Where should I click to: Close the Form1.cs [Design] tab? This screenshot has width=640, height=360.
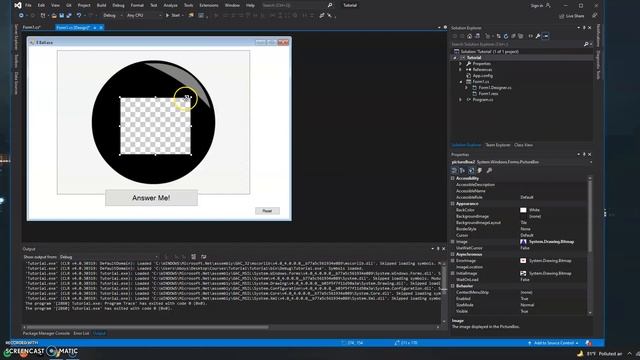(101, 27)
